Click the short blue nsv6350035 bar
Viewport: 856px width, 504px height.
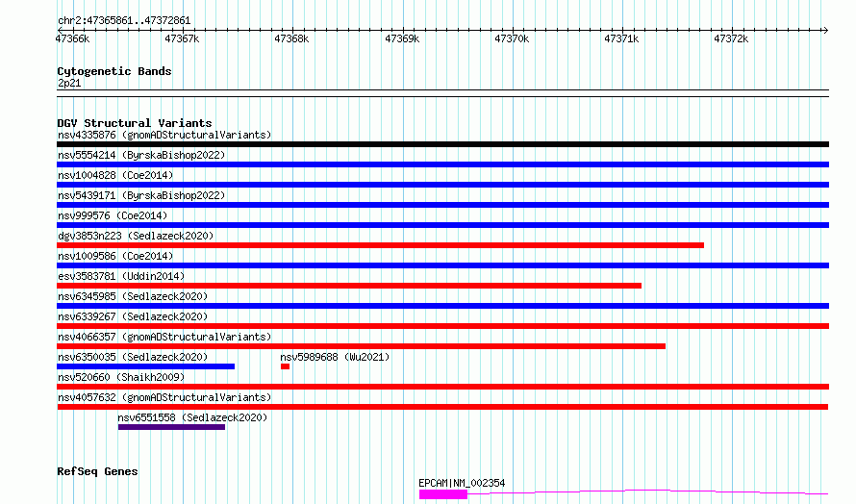tap(146, 366)
